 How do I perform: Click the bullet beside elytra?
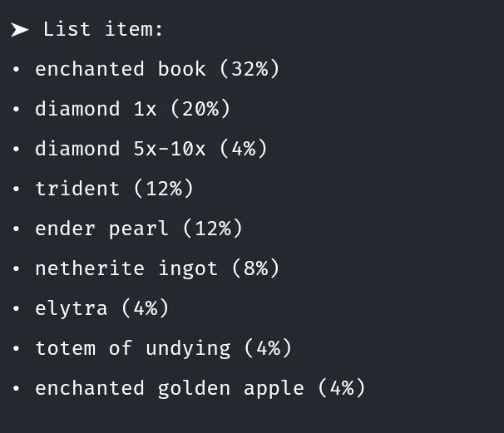[x=16, y=309]
